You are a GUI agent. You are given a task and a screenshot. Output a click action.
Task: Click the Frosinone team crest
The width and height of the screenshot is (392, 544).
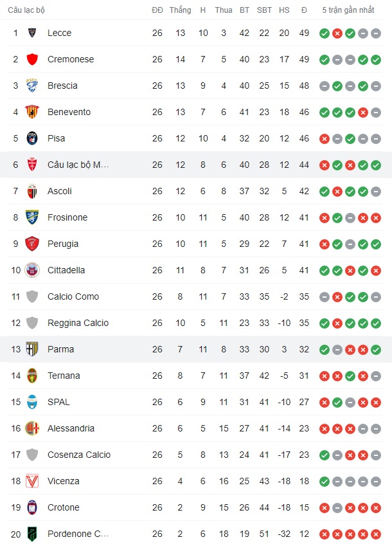pos(32,217)
